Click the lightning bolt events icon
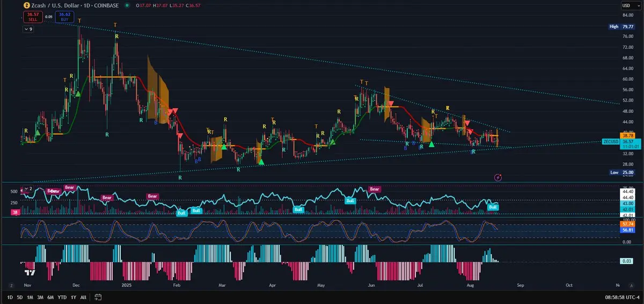The image size is (644, 304). coord(497,177)
